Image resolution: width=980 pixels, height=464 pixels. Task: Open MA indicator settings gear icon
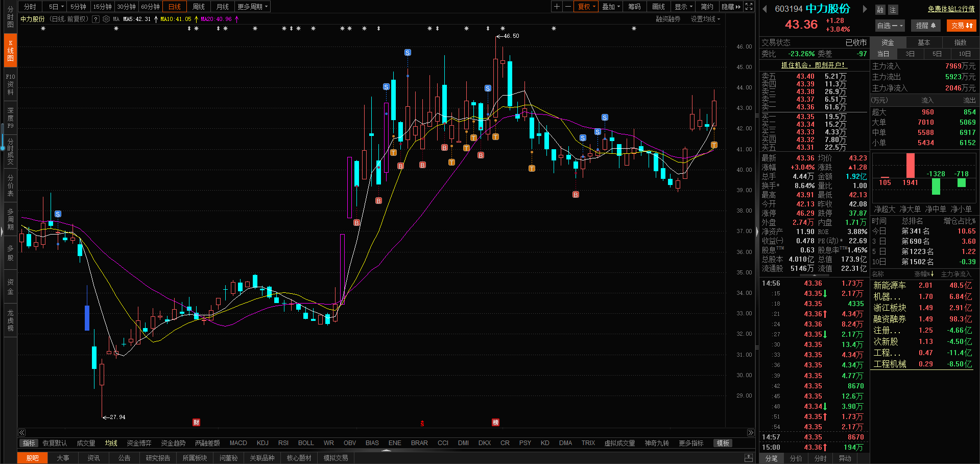(x=106, y=19)
